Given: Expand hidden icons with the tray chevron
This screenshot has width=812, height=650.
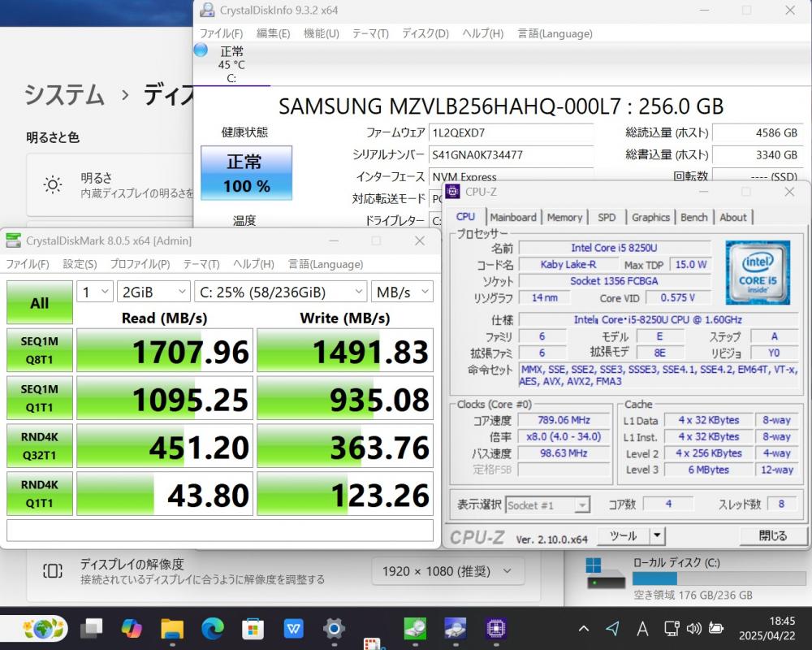Looking at the screenshot, I should 584,629.
